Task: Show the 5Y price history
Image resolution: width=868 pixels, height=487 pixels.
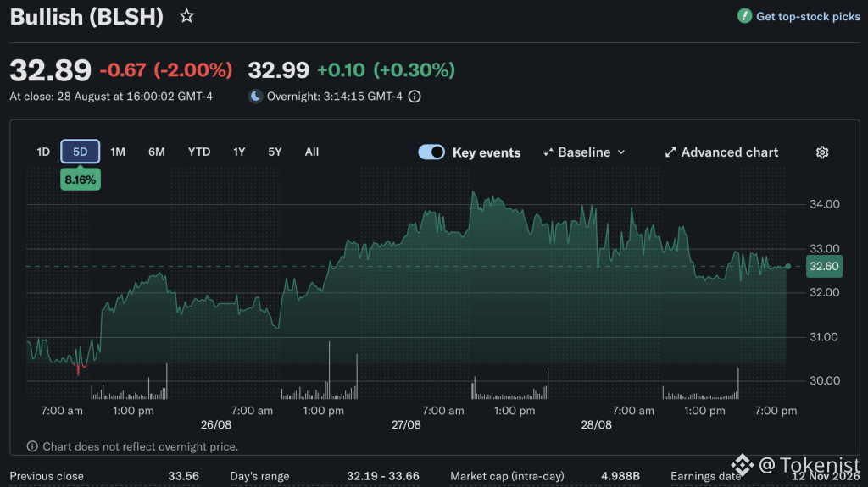Action: (275, 152)
